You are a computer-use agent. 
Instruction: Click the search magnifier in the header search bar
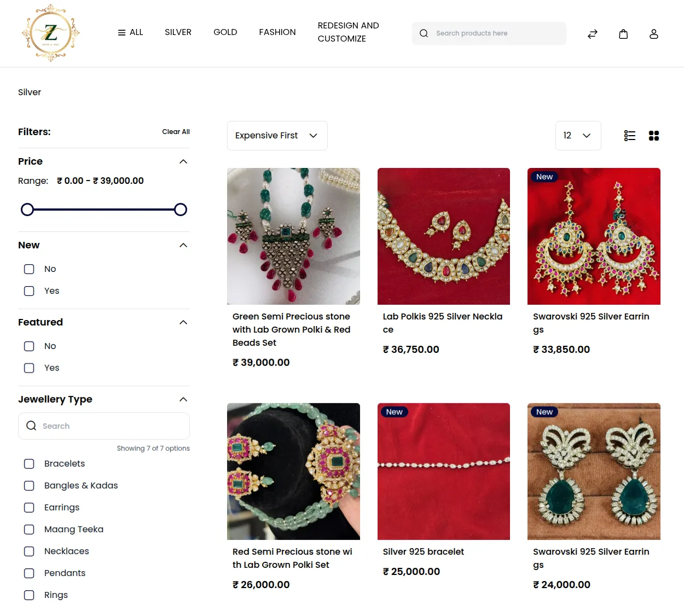tap(424, 33)
